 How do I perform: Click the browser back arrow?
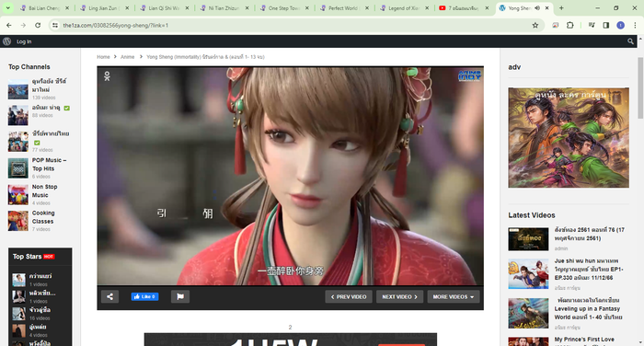coord(9,25)
